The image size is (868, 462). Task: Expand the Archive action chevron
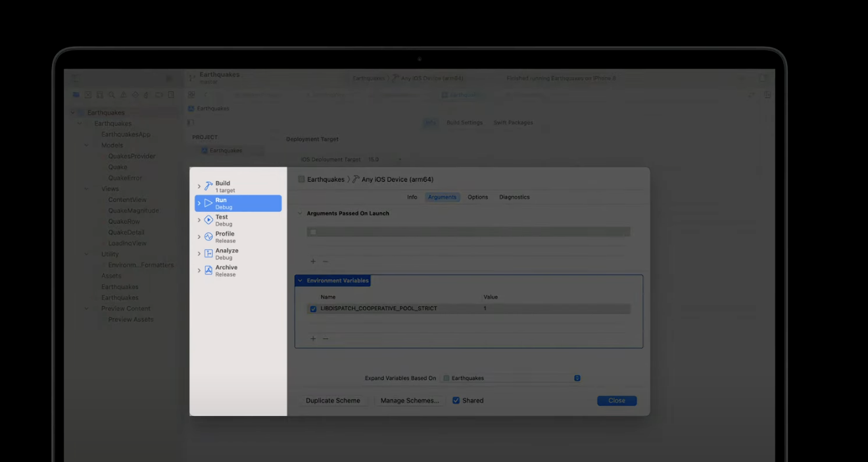(x=199, y=270)
